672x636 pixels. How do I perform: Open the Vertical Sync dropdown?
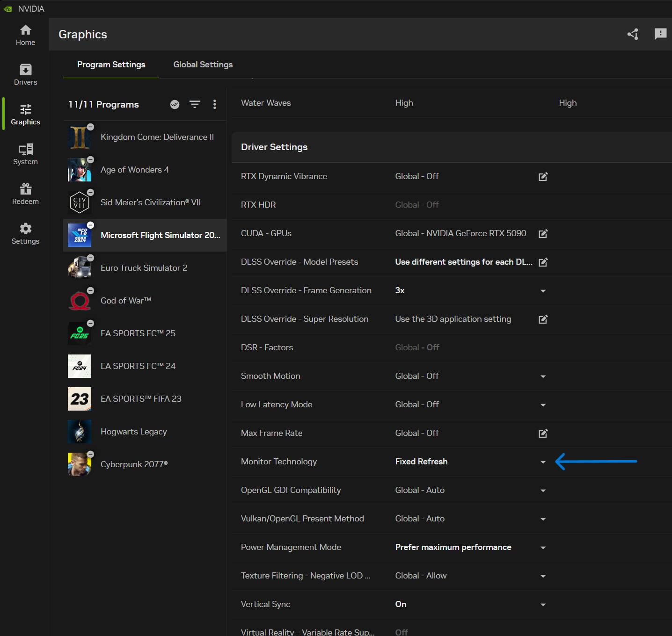(x=543, y=605)
